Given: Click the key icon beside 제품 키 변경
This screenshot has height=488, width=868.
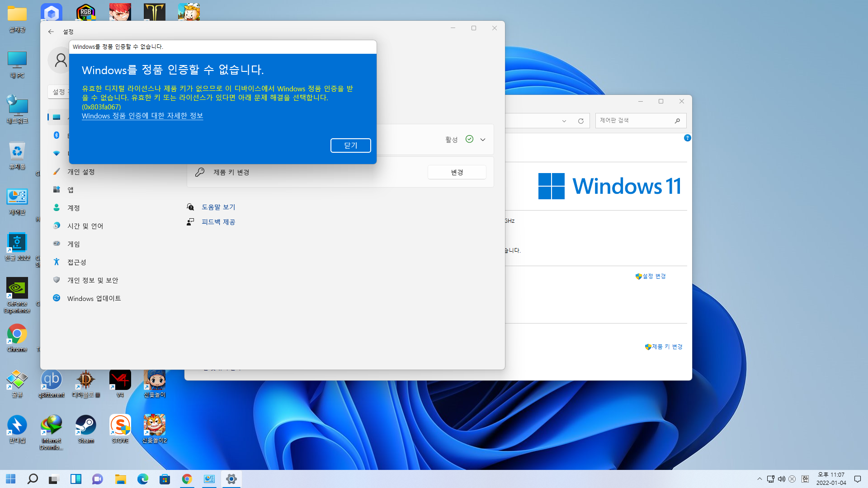Looking at the screenshot, I should coord(200,172).
